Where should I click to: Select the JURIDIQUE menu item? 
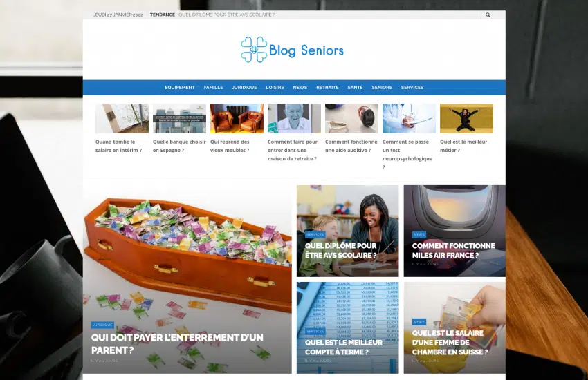(x=244, y=88)
